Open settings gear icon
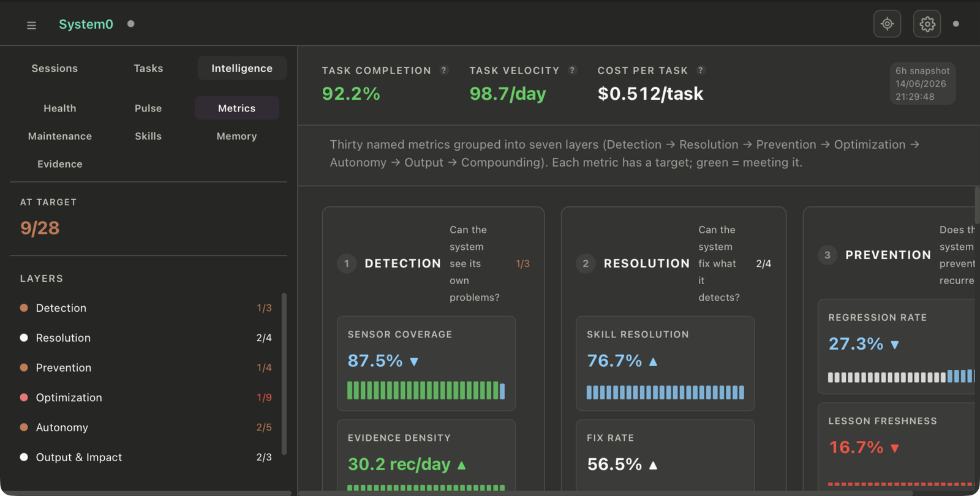 coord(927,24)
